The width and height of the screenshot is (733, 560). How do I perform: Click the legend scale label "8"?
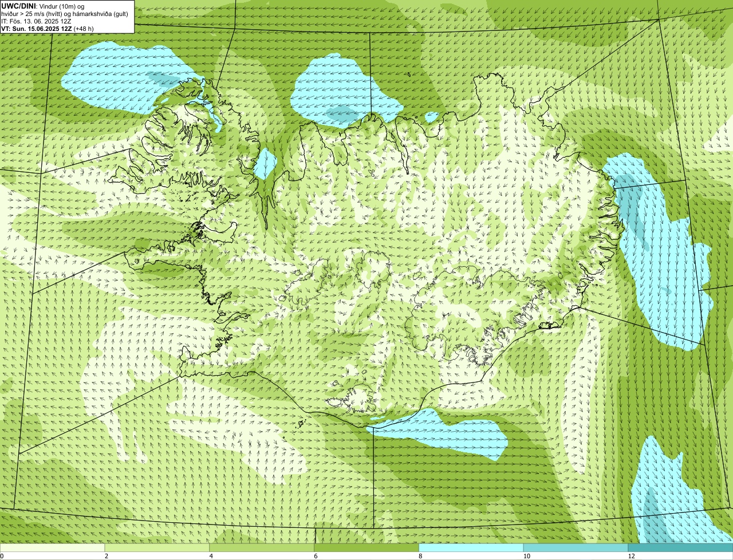tap(420, 556)
